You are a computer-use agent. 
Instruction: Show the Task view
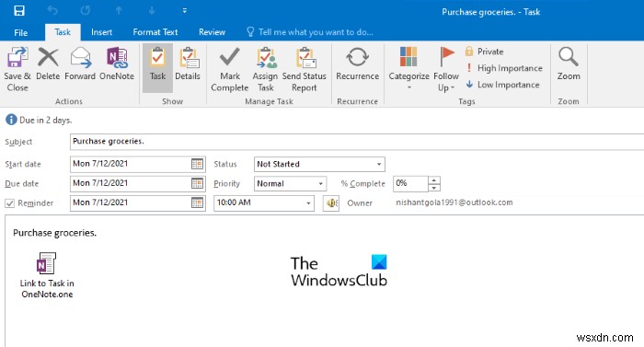coord(157,68)
